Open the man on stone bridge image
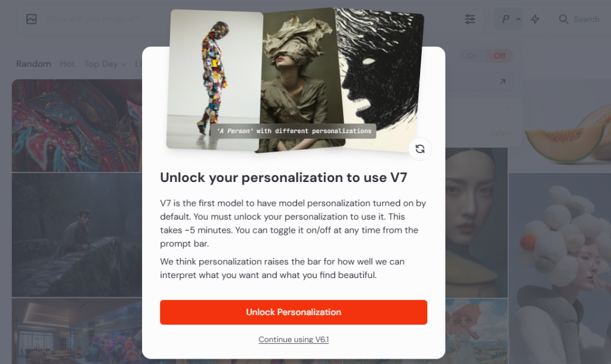Screen dimensions: 611x364 (x=77, y=235)
